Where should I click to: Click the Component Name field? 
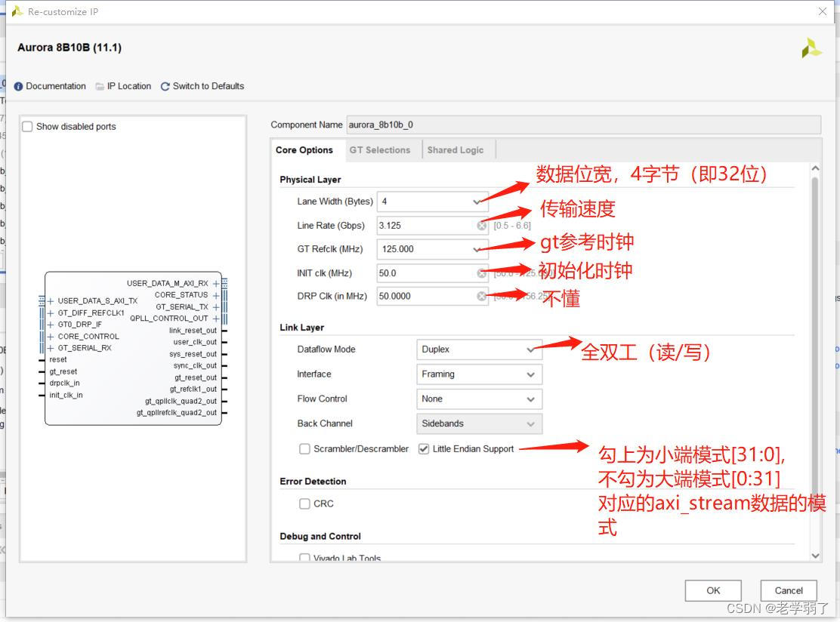(583, 125)
